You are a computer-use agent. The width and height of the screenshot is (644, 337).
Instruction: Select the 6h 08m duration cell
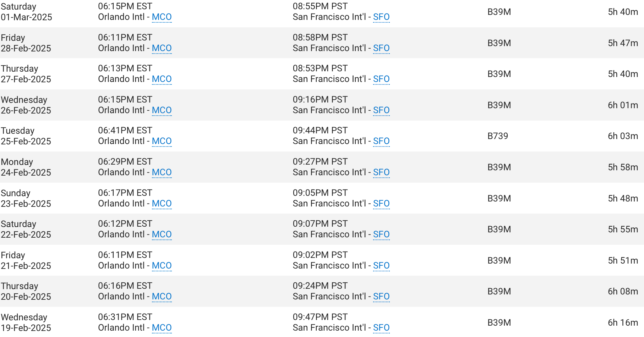point(622,291)
